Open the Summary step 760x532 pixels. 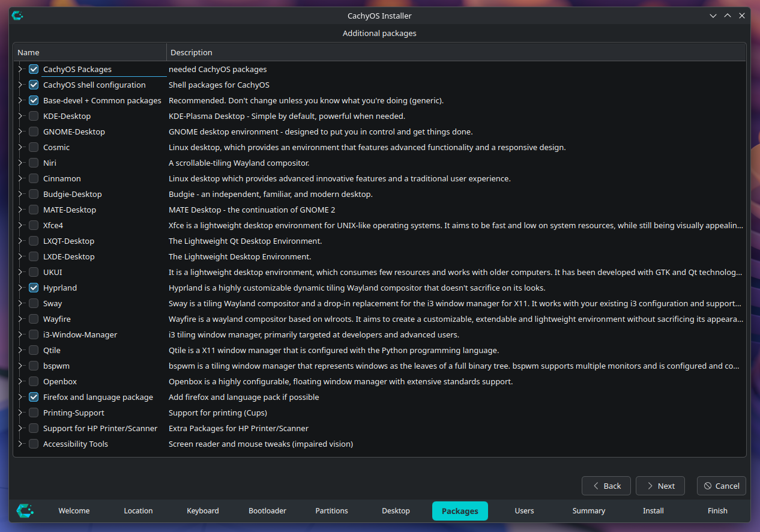(x=588, y=510)
